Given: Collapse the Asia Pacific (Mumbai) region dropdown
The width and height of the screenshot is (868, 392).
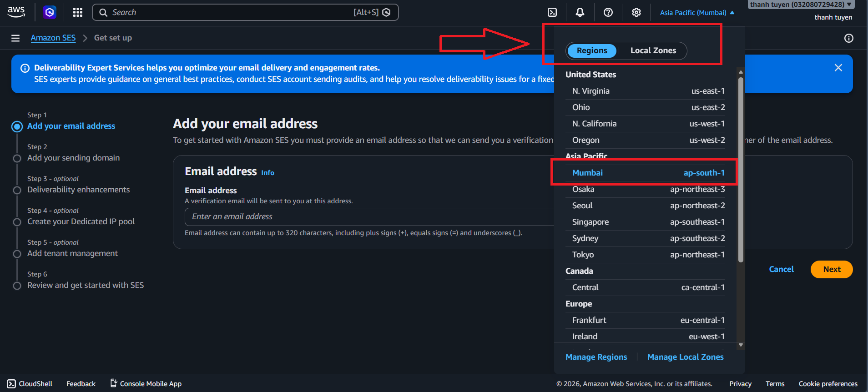Looking at the screenshot, I should click(x=697, y=13).
